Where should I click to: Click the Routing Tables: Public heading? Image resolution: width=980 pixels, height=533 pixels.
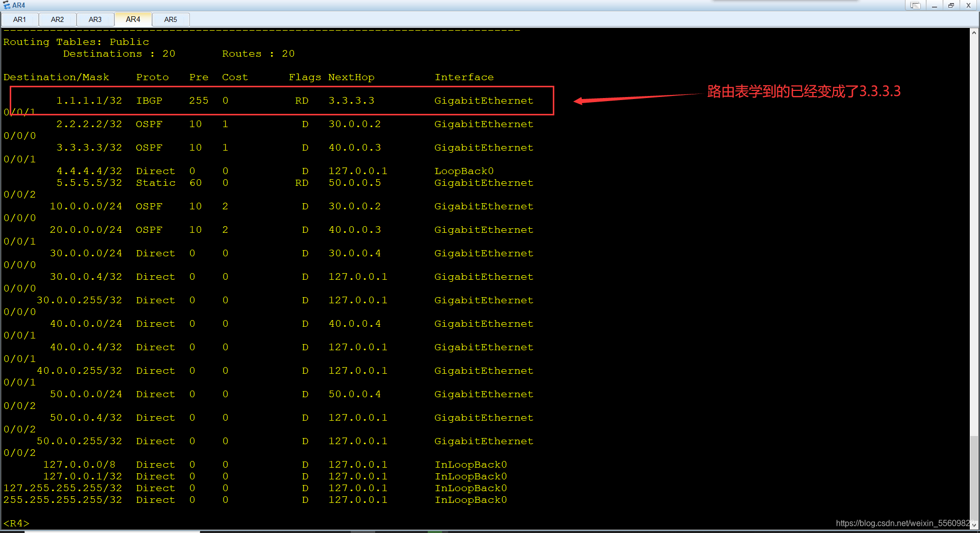coord(76,42)
